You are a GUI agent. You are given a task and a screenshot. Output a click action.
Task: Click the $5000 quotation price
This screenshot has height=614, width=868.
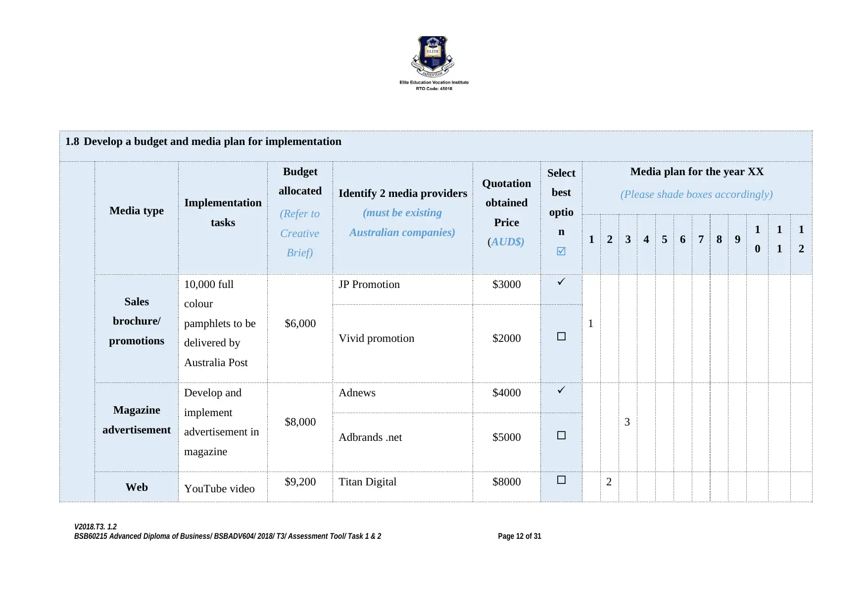[x=506, y=437]
